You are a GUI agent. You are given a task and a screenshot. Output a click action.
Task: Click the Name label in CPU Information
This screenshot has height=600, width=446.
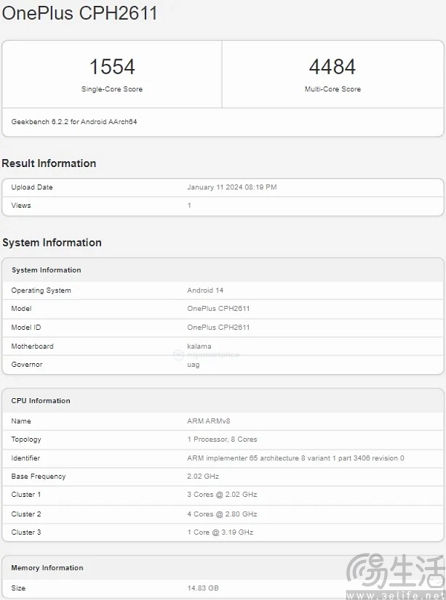[21, 421]
